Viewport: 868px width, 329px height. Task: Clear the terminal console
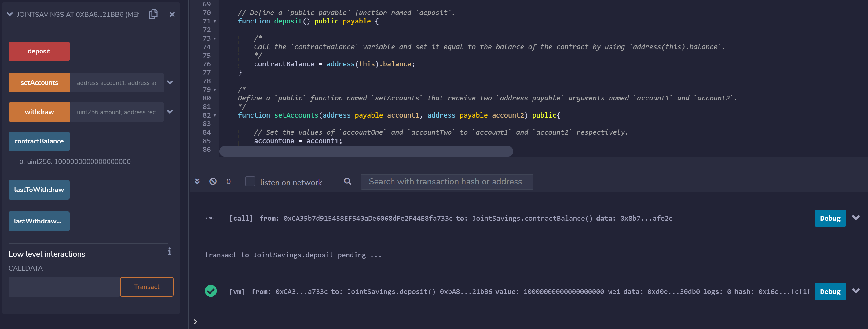click(x=213, y=181)
